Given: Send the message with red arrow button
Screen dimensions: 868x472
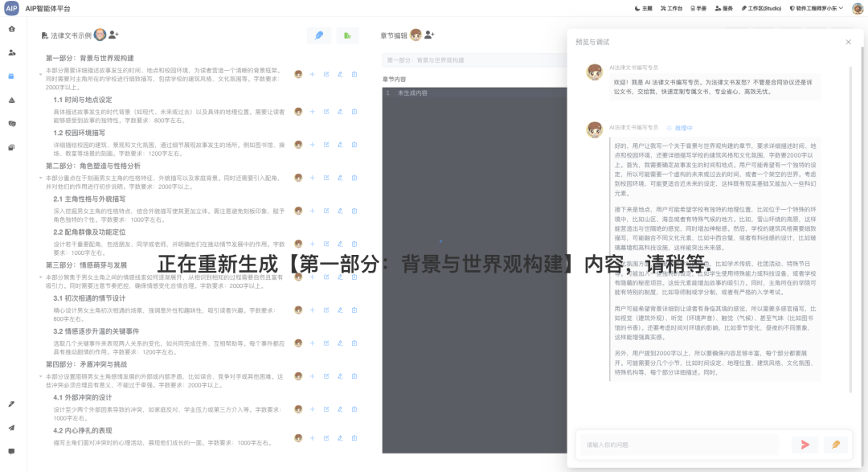Looking at the screenshot, I should (805, 445).
